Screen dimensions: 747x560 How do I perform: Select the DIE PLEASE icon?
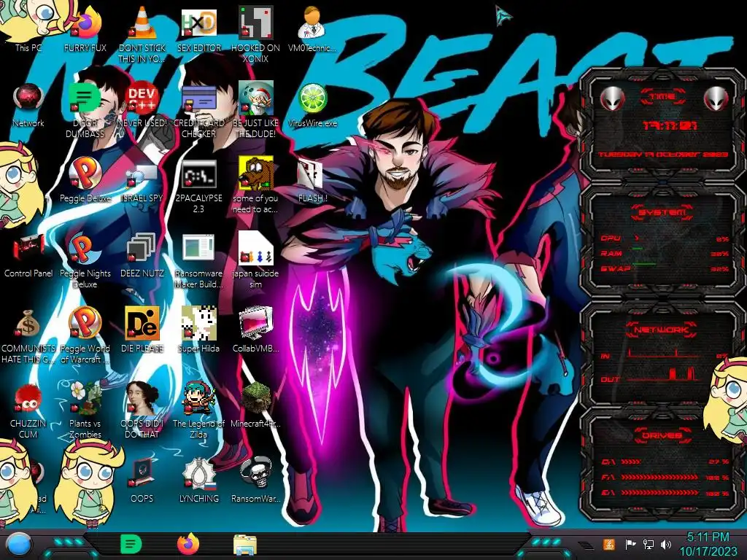[x=142, y=330]
